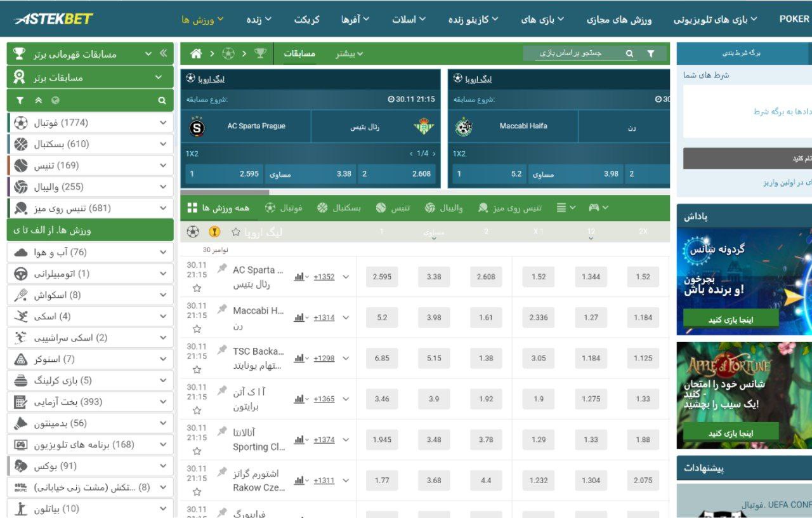Image resolution: width=812 pixels, height=518 pixels.
Task: Collapse sidebar with double-chevron icon
Action: click(x=163, y=54)
